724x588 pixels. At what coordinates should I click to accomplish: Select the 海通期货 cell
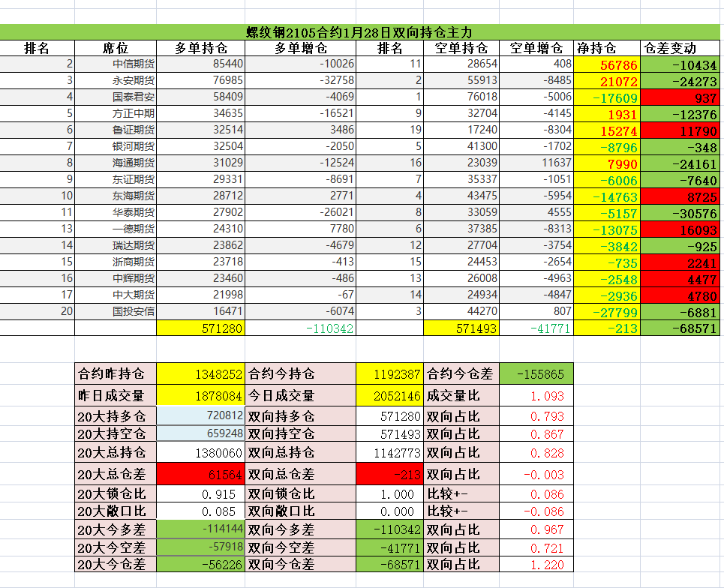[116, 163]
